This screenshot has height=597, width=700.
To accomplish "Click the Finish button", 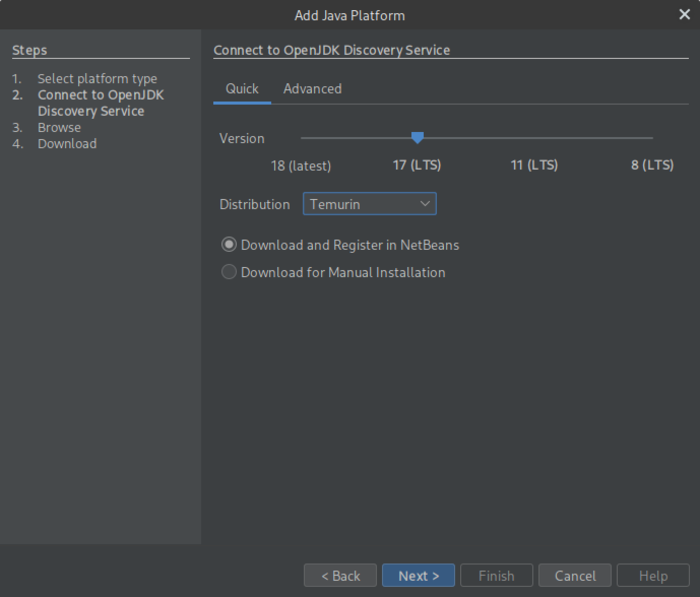I will coord(496,576).
